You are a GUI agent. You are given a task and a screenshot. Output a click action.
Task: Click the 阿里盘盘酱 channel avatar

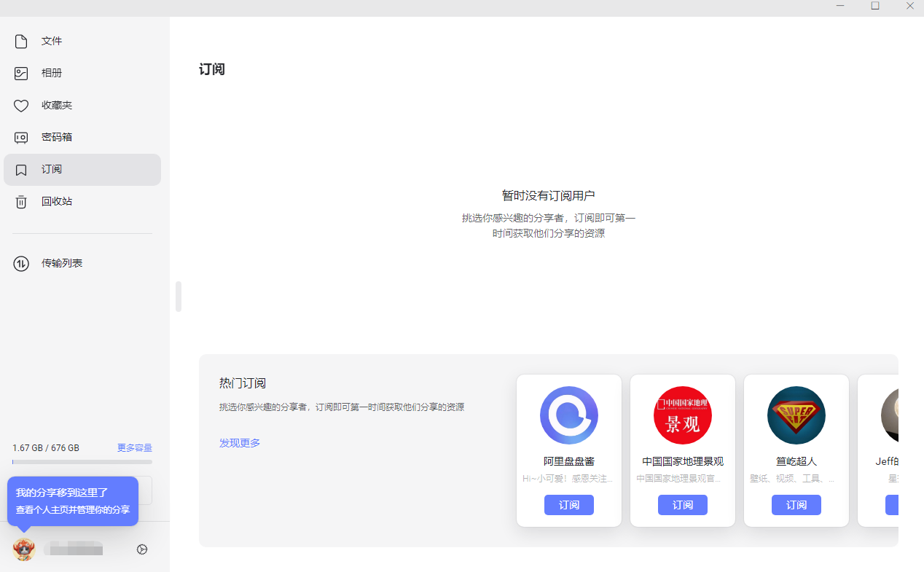(568, 415)
